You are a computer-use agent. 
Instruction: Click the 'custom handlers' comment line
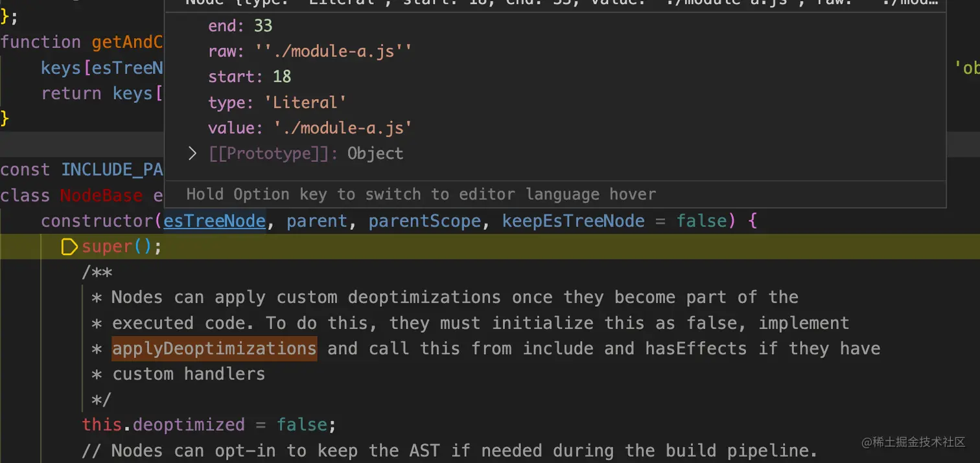click(178, 374)
